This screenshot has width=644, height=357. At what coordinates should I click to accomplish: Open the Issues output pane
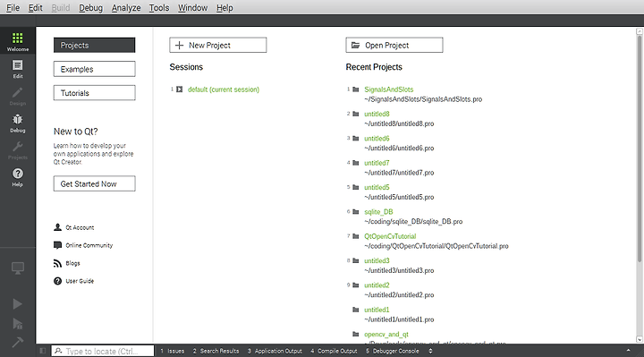[173, 351]
